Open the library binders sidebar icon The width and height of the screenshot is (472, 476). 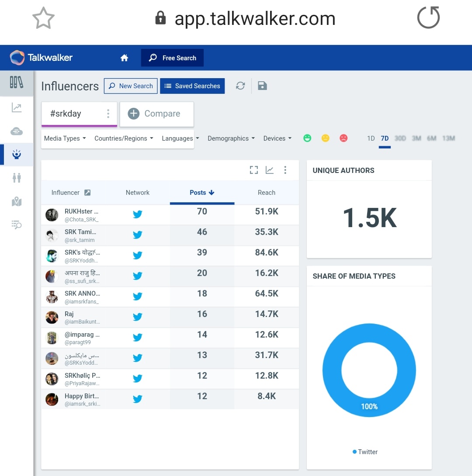(x=17, y=82)
